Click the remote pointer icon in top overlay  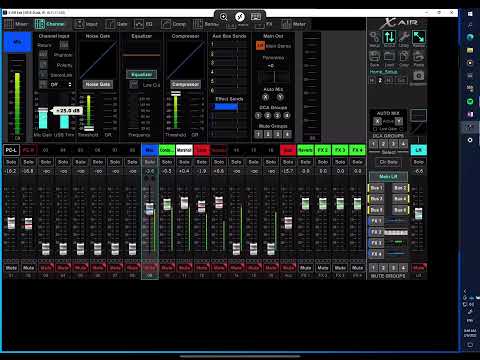click(x=240, y=17)
